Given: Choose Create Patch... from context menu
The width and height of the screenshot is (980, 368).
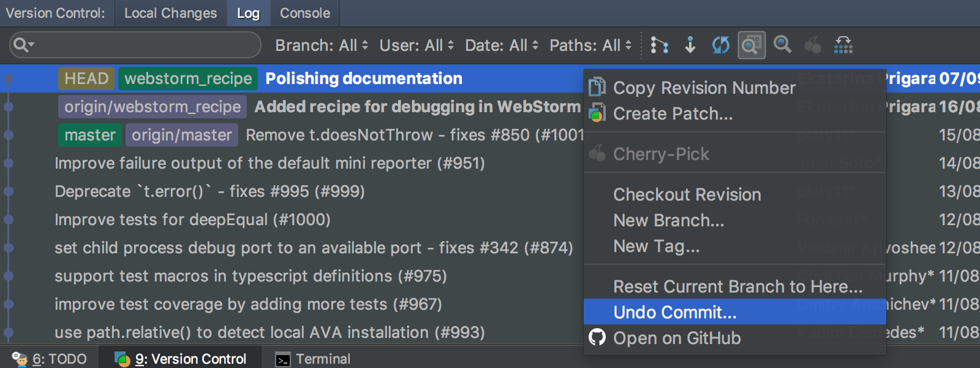Looking at the screenshot, I should 735,113.
